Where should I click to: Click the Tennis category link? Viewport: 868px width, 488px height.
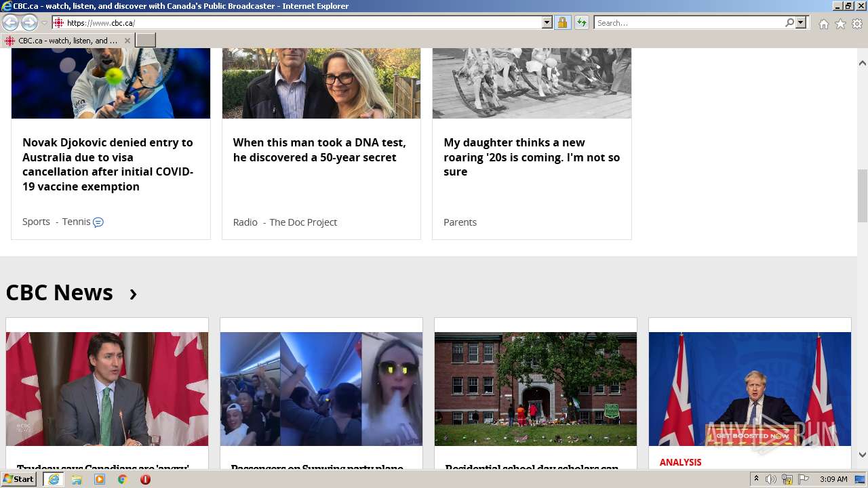(76, 222)
